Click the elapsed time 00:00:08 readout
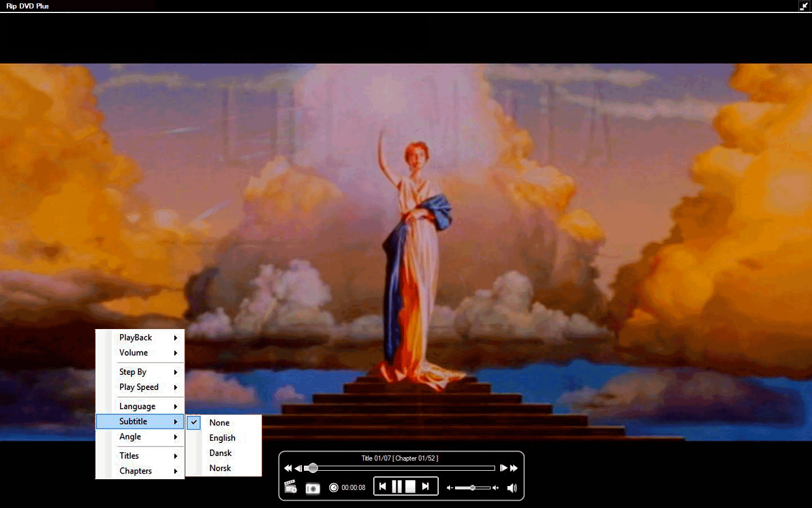This screenshot has width=812, height=508. pyautogui.click(x=354, y=488)
